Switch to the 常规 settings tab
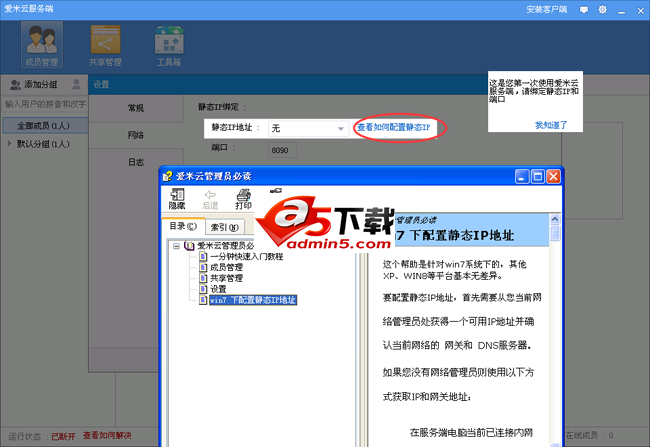The width and height of the screenshot is (650, 447). coord(136,108)
